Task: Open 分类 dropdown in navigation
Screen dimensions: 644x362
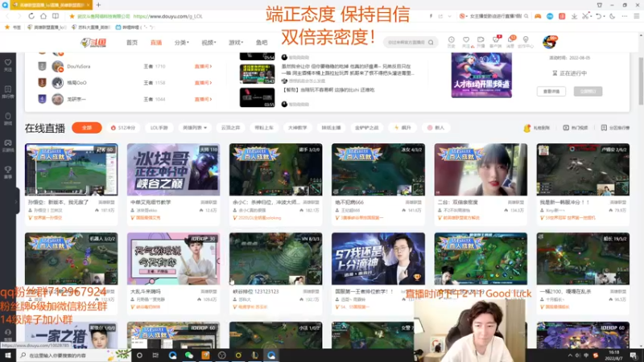Action: [182, 43]
